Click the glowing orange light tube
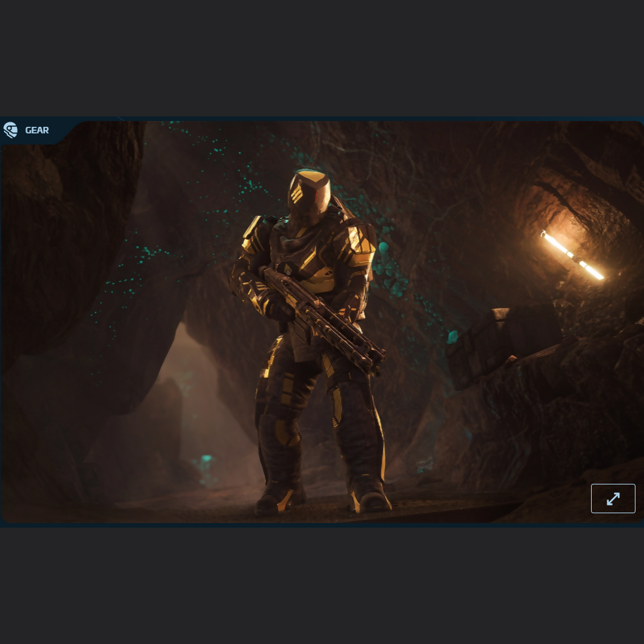The height and width of the screenshot is (644, 644). pos(573,256)
